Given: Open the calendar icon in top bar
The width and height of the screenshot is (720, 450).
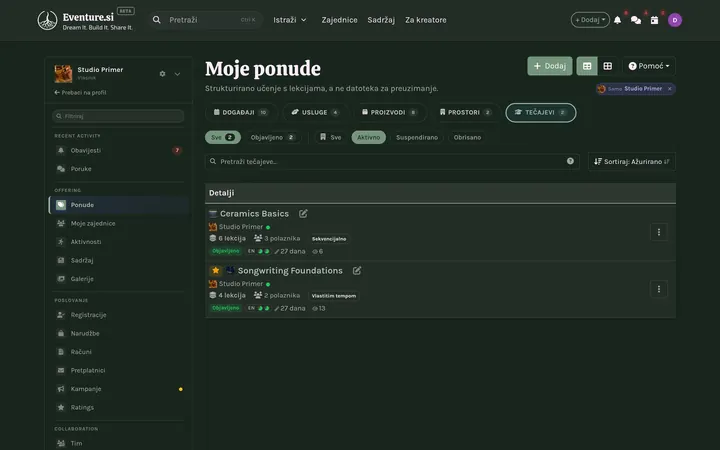Looking at the screenshot, I should point(654,20).
